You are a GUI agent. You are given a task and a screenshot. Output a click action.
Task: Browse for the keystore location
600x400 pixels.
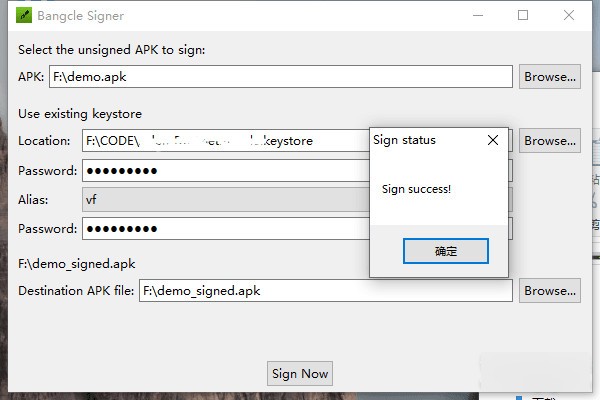550,141
